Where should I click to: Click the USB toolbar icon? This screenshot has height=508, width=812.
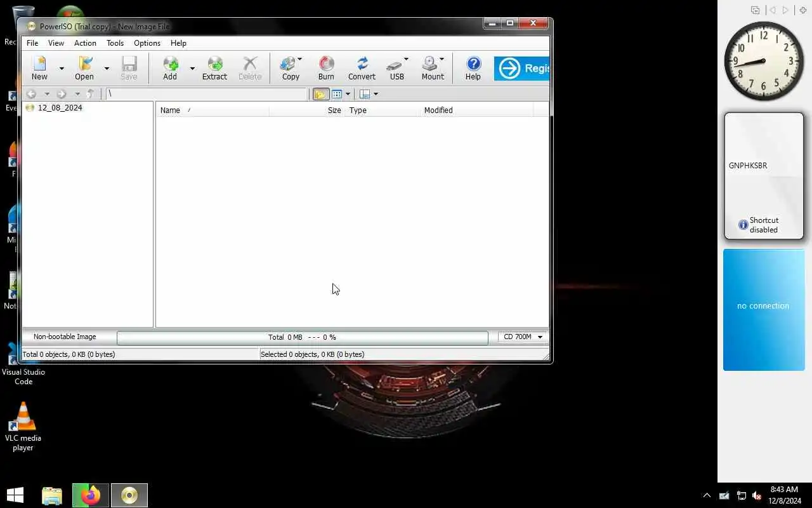pos(397,68)
